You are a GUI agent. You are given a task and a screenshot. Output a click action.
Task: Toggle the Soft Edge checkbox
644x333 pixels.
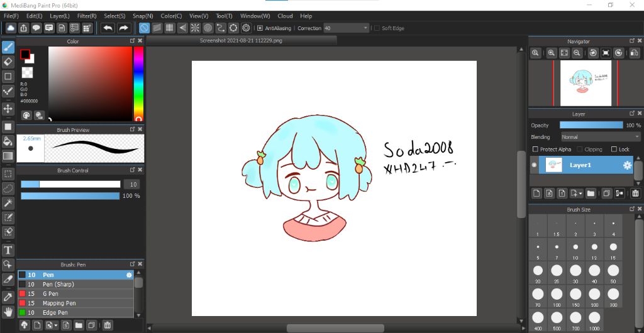pos(377,28)
